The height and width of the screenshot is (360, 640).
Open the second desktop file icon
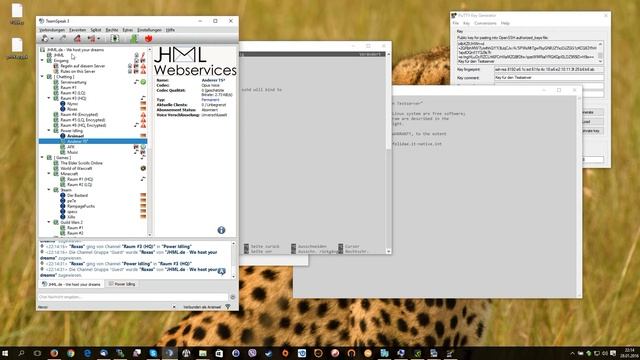point(17,49)
